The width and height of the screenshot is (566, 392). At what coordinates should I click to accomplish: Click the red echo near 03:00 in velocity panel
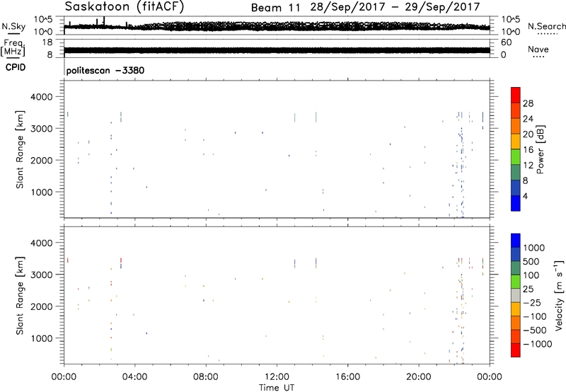click(x=121, y=260)
